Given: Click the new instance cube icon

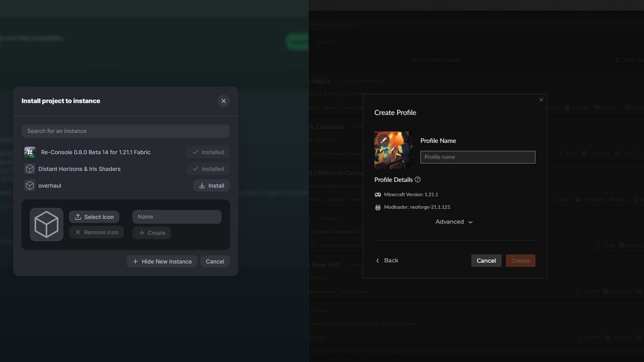Looking at the screenshot, I should pyautogui.click(x=46, y=224).
